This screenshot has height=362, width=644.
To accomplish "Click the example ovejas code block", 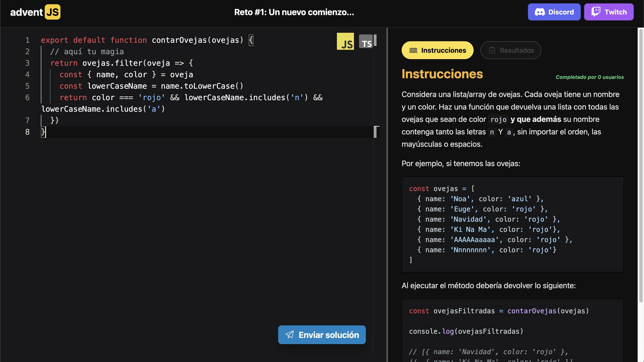I will [x=512, y=224].
